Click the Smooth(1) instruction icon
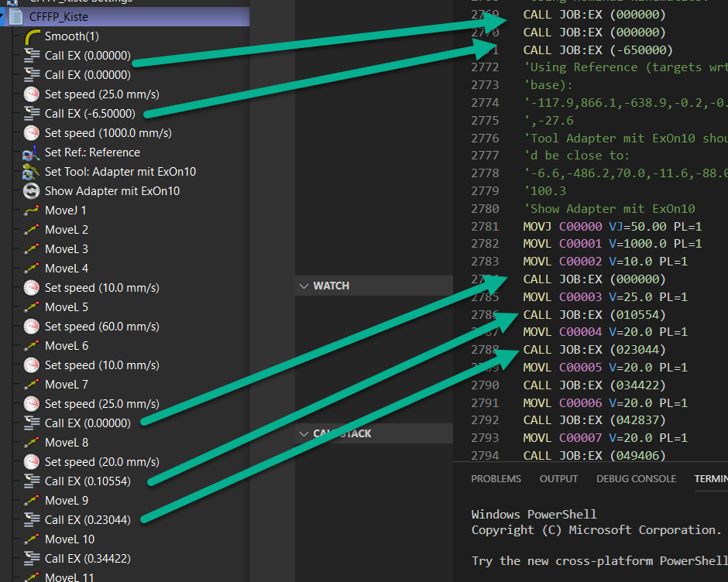 [32, 36]
